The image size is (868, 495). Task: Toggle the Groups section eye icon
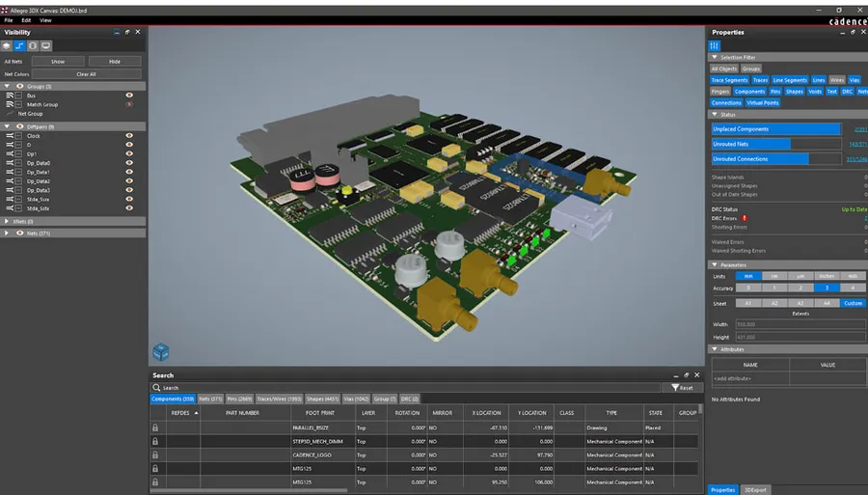tap(20, 87)
